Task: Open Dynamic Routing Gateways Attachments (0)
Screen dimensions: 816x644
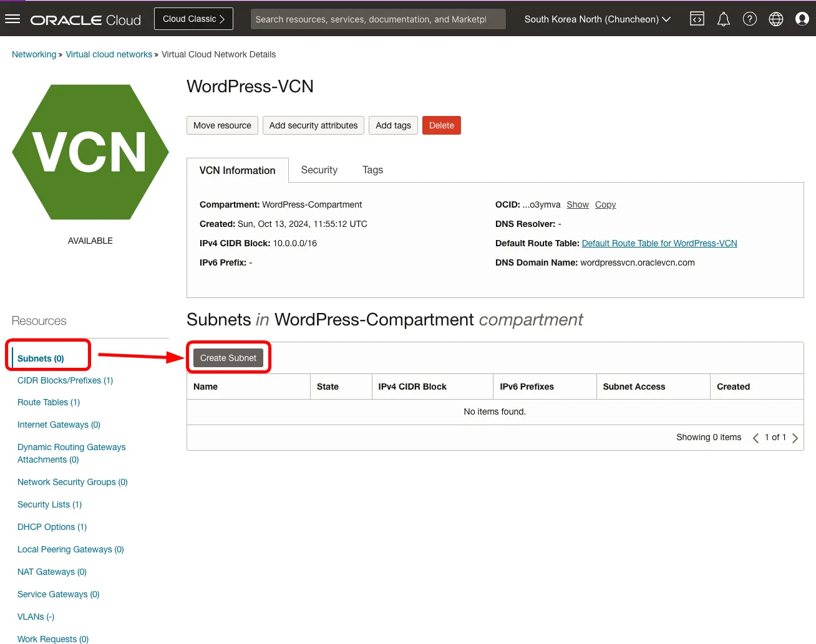Action: click(72, 453)
